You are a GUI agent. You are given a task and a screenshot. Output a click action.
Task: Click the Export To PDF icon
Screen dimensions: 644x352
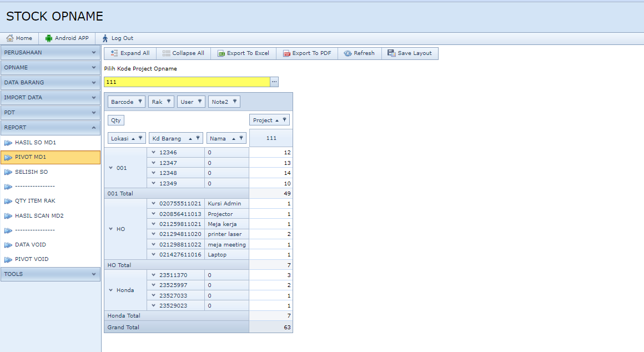[287, 53]
